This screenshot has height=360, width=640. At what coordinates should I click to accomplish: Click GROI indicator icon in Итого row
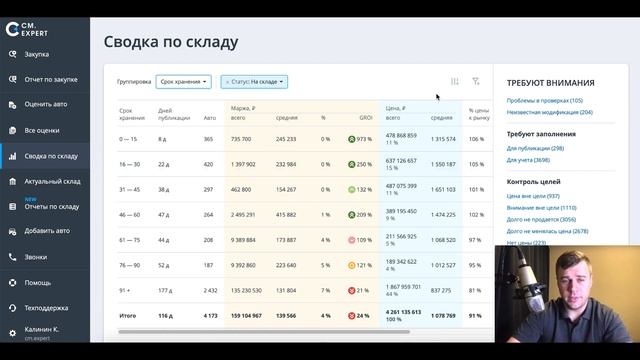(x=351, y=316)
